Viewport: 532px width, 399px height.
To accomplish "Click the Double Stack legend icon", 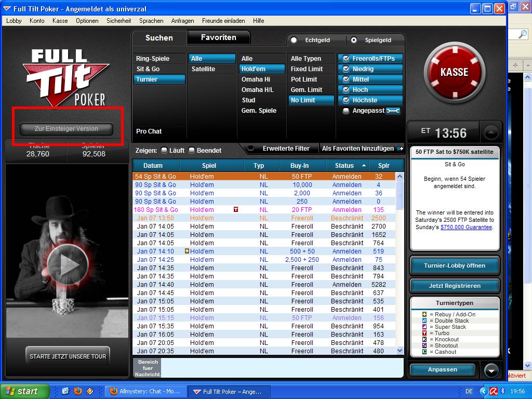I will click(424, 321).
